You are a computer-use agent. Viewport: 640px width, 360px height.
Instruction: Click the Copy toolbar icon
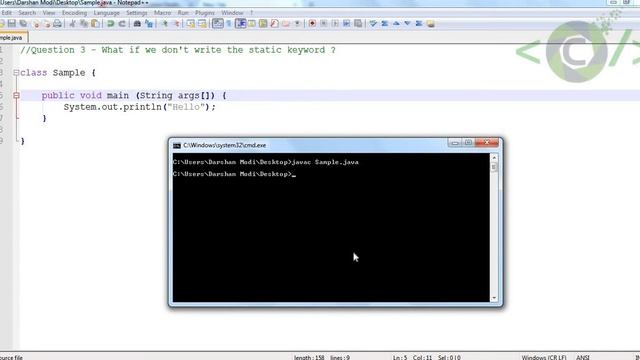click(x=84, y=24)
